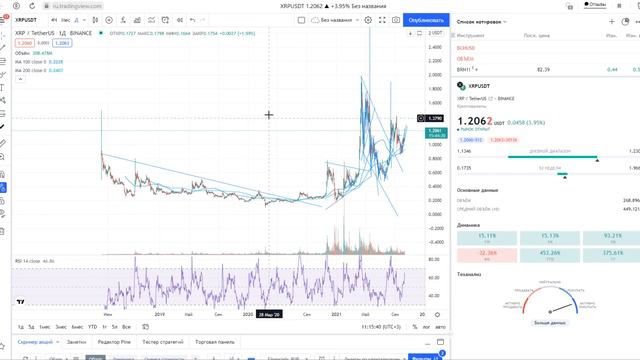Open time axis settings diamond icon

coord(437,314)
